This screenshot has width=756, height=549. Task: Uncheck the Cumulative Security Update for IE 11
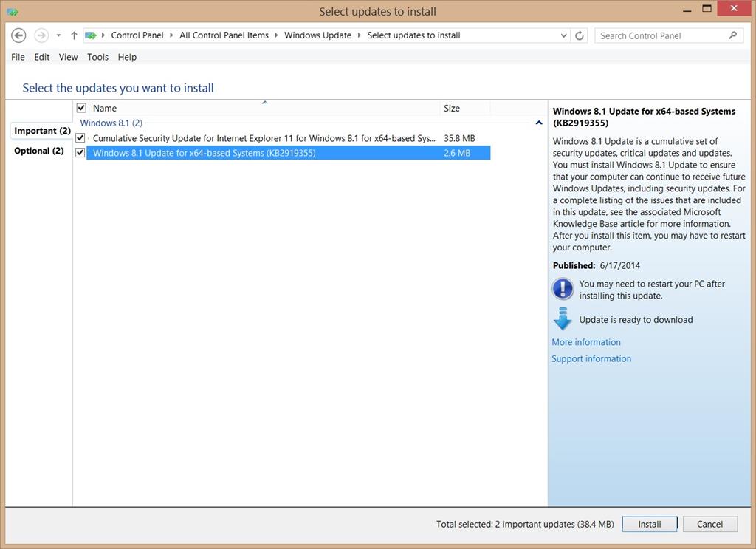point(80,138)
